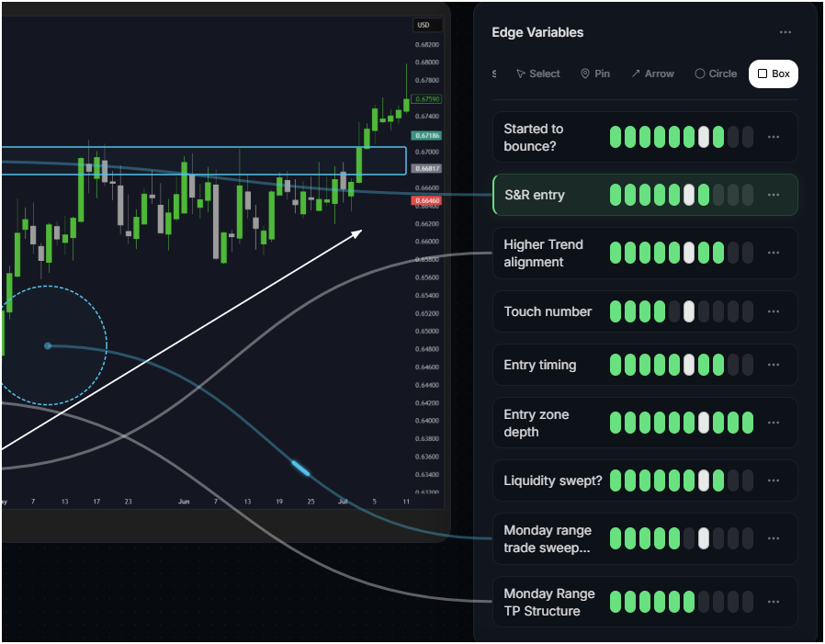Select Monday Range TP Structure variable

[645, 602]
